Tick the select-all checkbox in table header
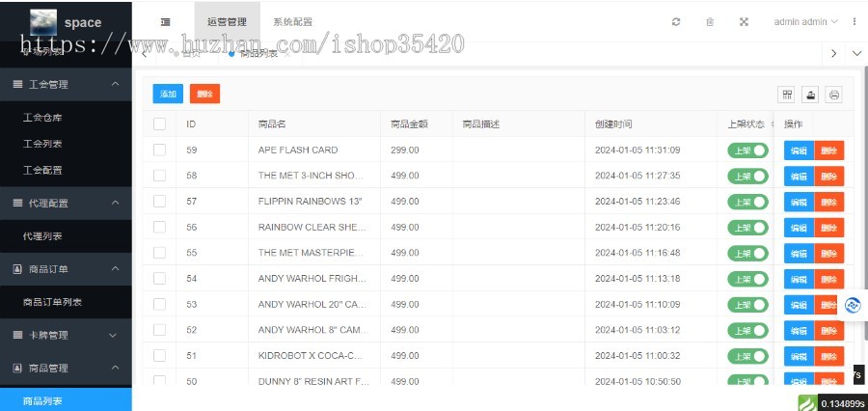The height and width of the screenshot is (411, 868). [159, 124]
